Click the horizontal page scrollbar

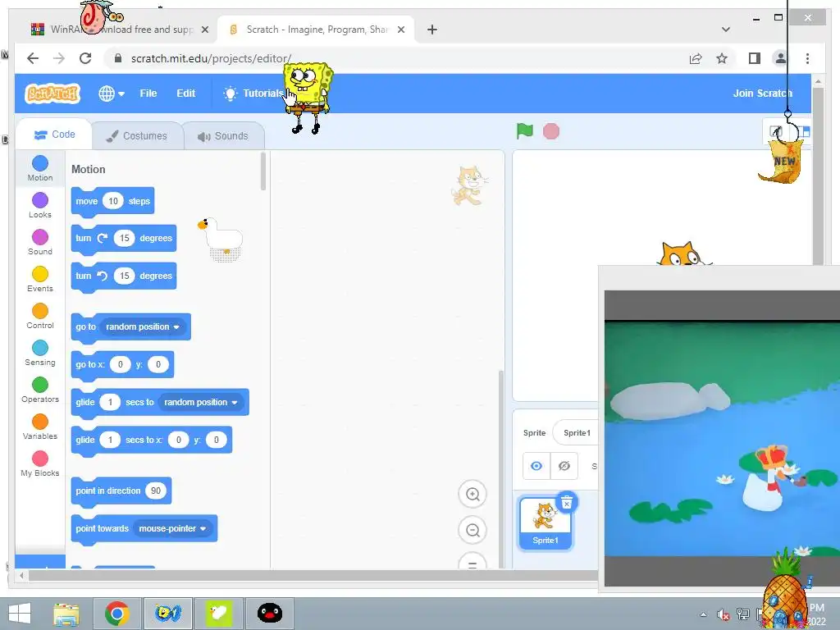(x=313, y=576)
